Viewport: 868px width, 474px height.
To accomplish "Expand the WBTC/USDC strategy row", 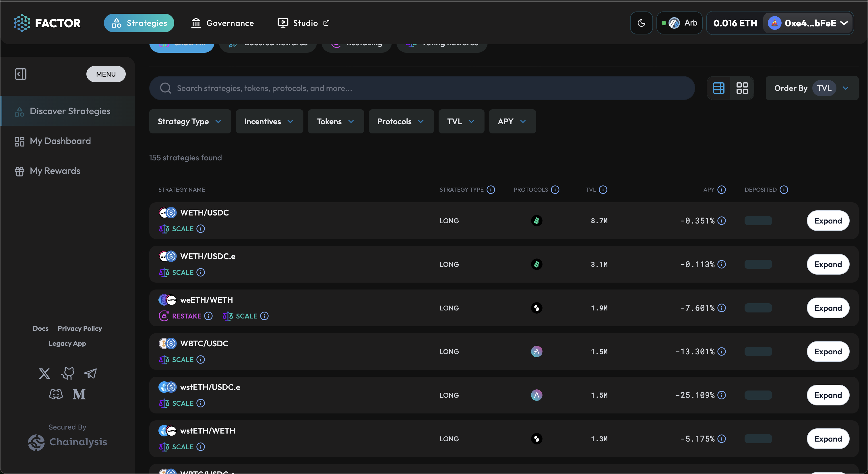I will click(828, 351).
